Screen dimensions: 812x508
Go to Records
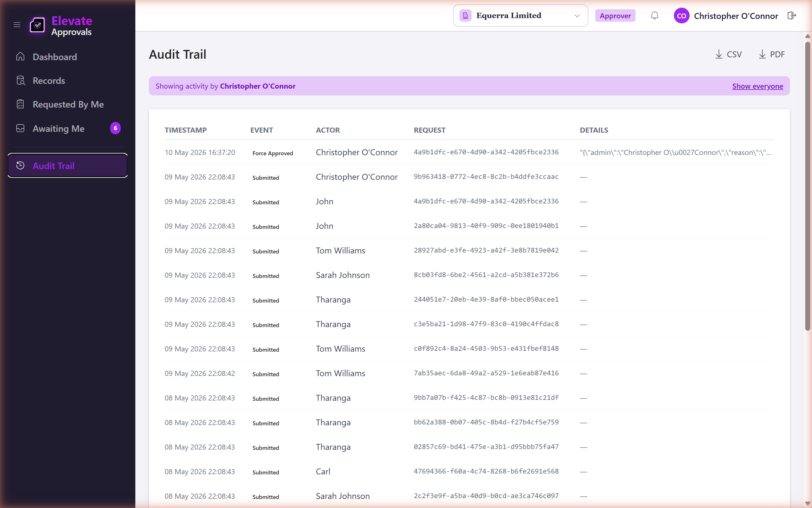(x=67, y=81)
